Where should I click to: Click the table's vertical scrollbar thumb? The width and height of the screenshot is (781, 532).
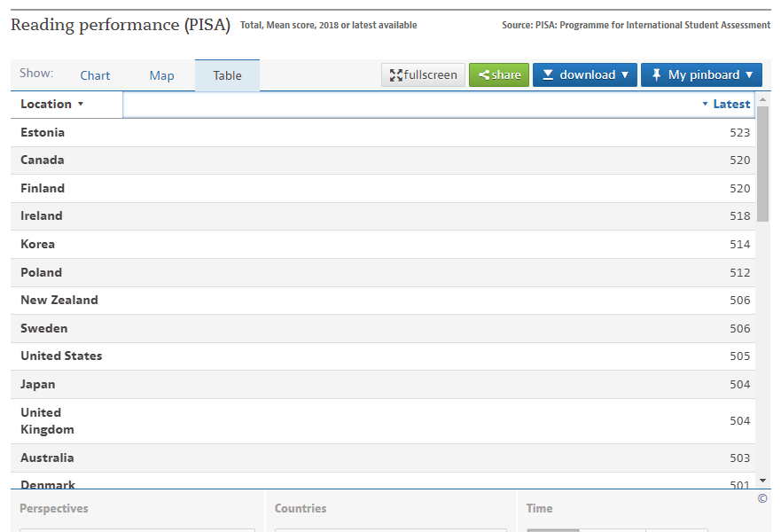762,163
